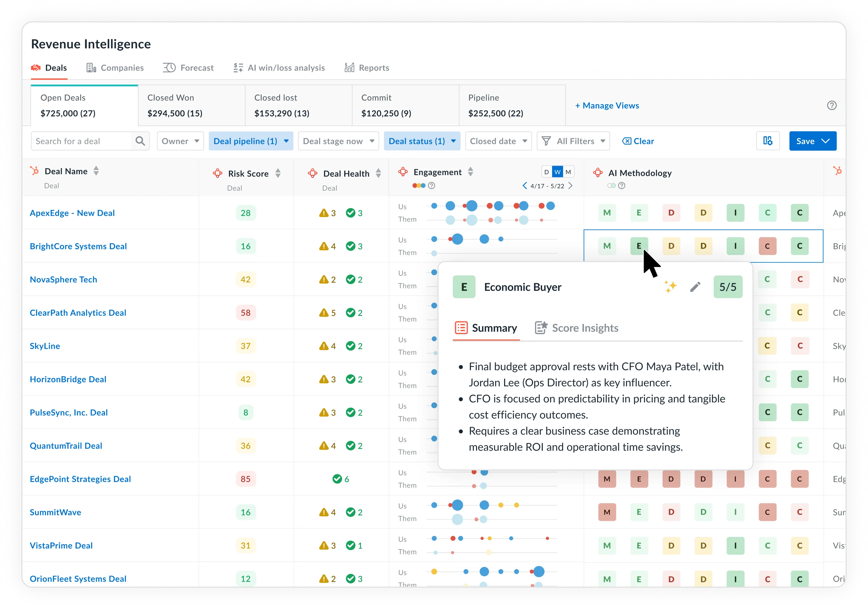Sort by Risk Score column arrows
The image size is (868, 609).
coord(278,173)
